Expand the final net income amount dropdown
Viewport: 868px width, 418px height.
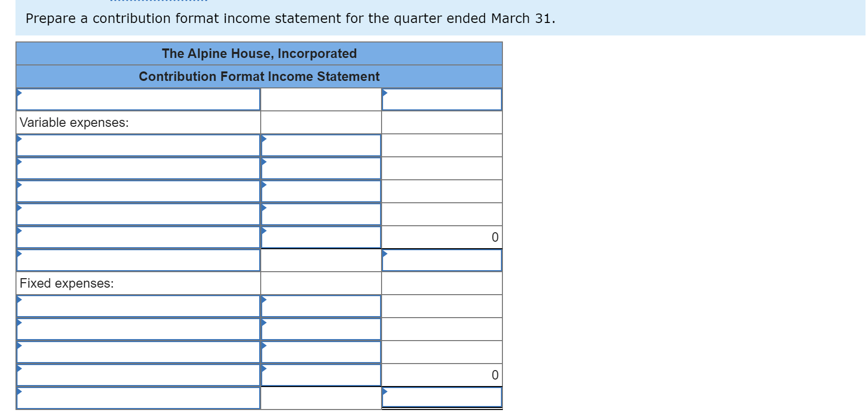point(442,398)
